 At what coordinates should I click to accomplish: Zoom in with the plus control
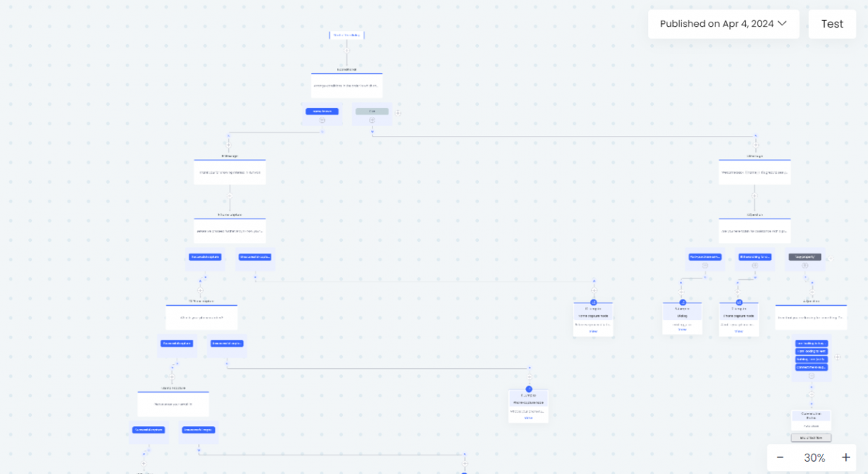[846, 457]
